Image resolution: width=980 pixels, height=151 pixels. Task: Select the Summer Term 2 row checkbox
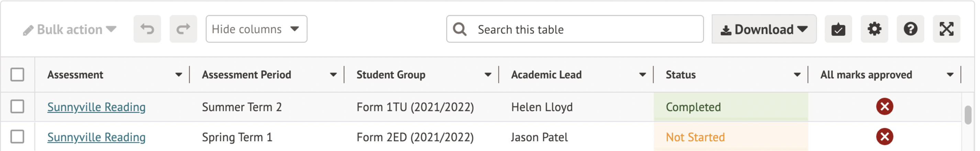tap(18, 107)
